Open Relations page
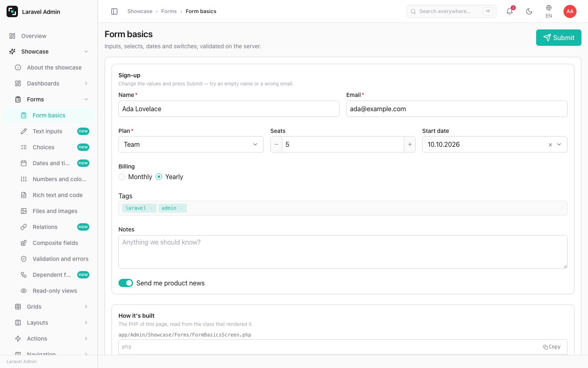This screenshot has height=368, width=588. pyautogui.click(x=49, y=227)
